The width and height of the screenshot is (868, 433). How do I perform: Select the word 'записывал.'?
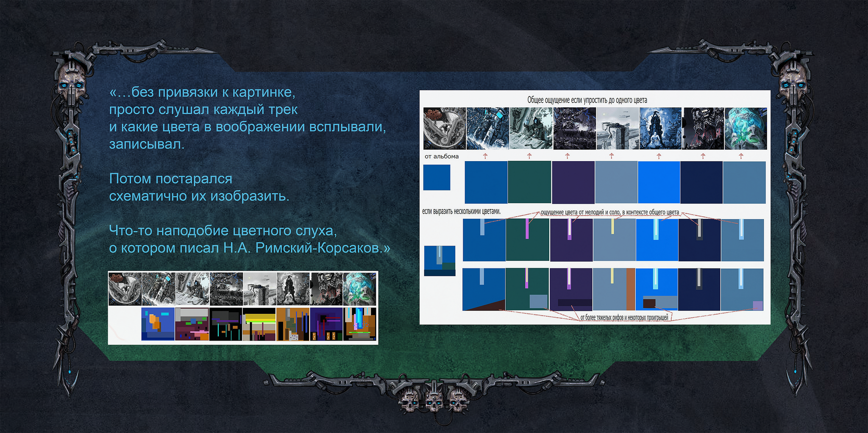(147, 144)
